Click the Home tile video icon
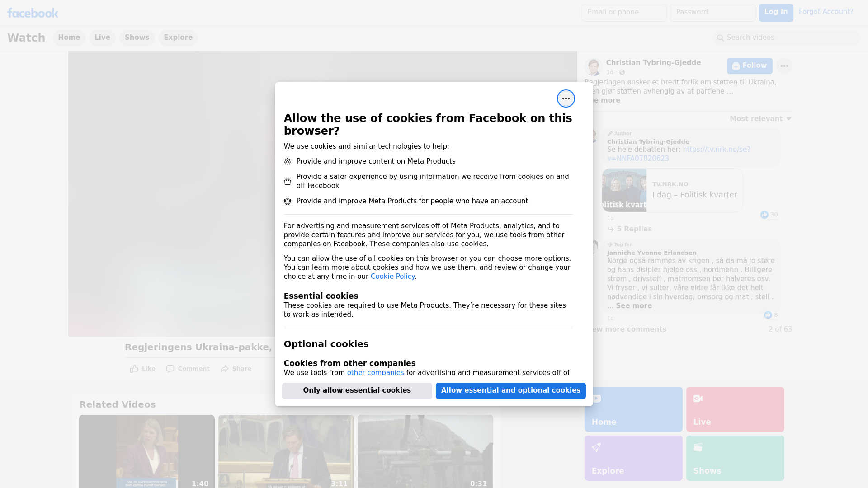Viewport: 868px width, 488px height. (x=596, y=399)
